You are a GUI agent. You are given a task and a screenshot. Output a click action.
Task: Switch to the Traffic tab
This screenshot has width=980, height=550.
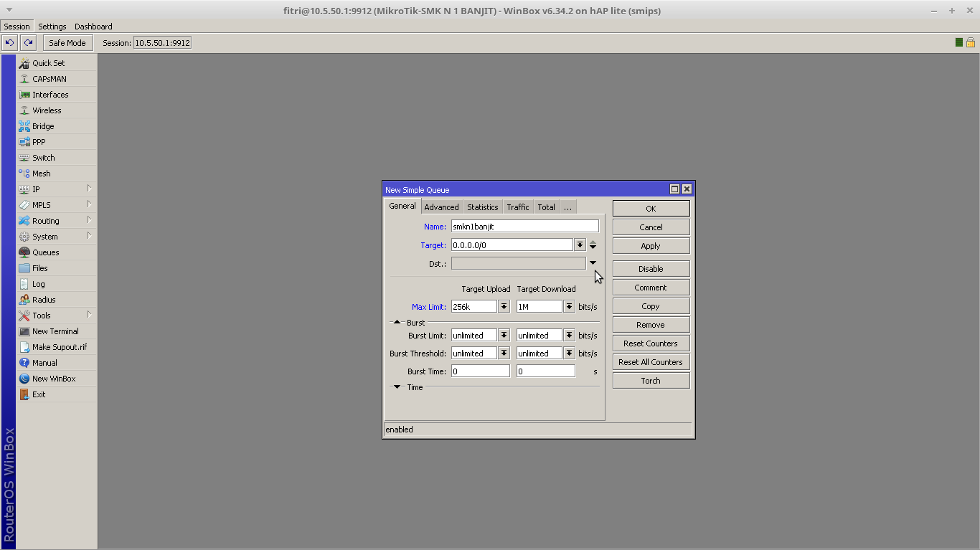(x=518, y=207)
